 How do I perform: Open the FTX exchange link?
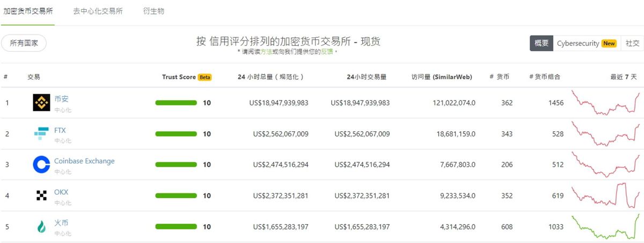click(x=60, y=130)
